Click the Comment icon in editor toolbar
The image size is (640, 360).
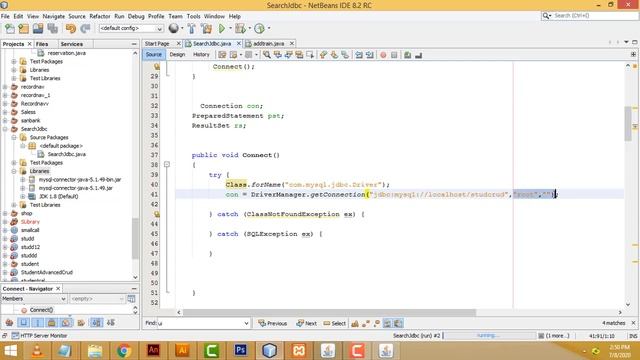(407, 55)
